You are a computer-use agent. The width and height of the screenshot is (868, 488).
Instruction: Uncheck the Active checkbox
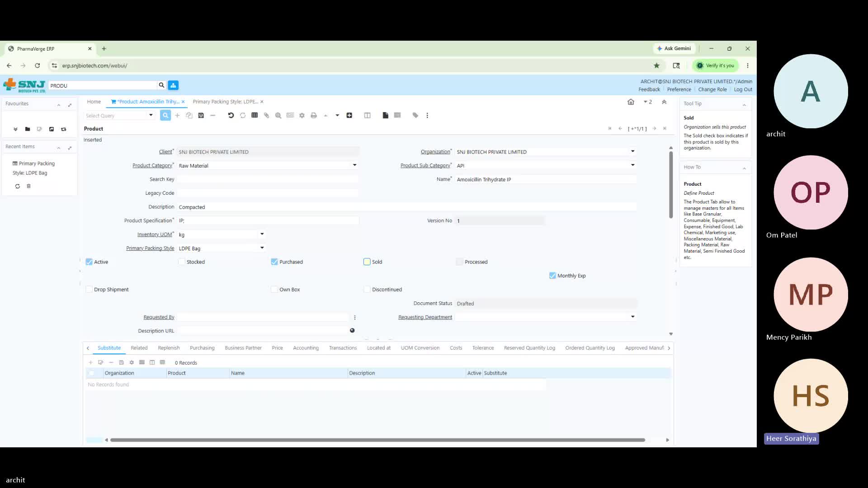pos(89,262)
